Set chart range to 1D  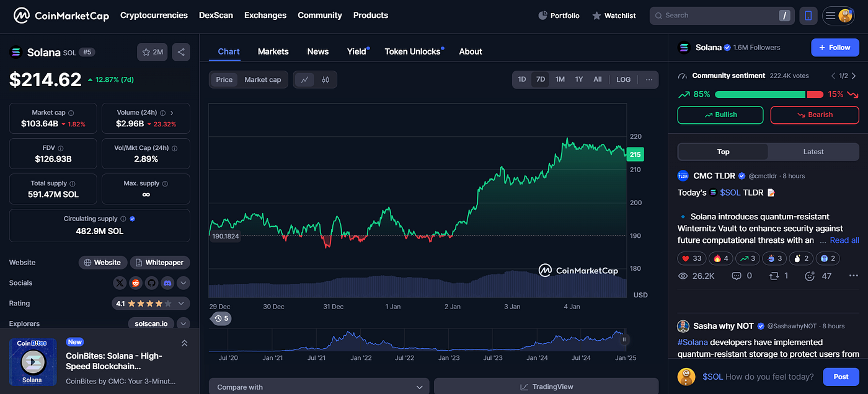point(522,79)
